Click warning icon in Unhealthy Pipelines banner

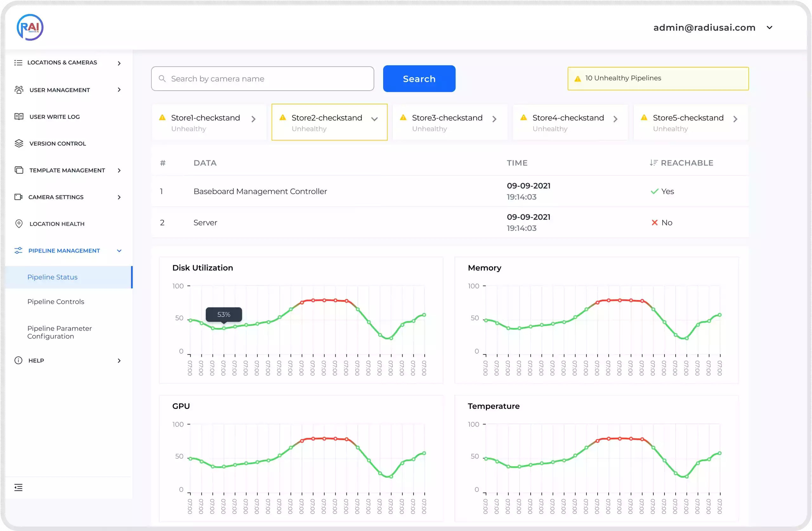coord(577,79)
